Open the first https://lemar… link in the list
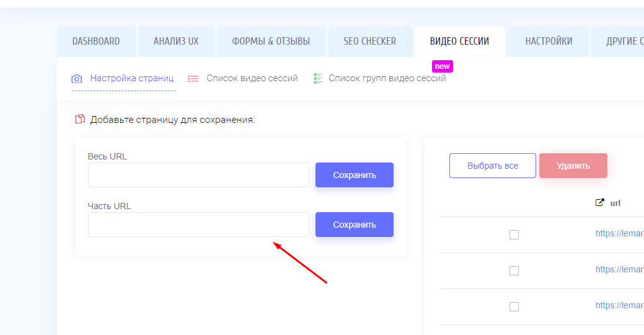 coord(619,234)
